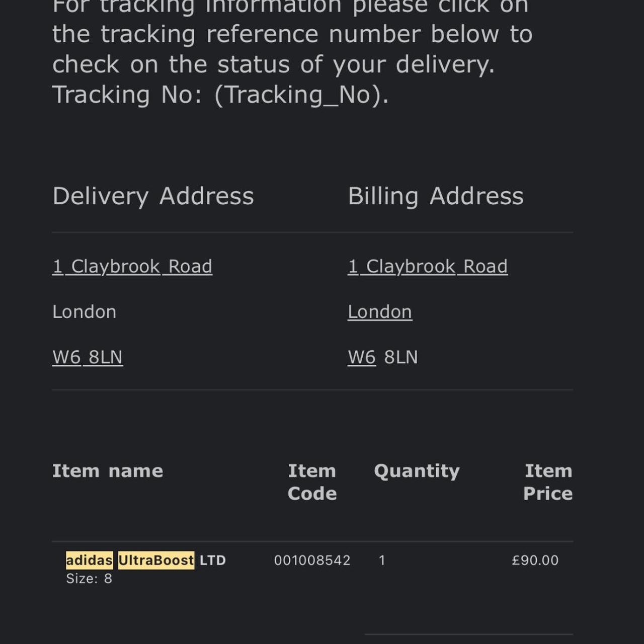
Task: Open the billing address 1 Claybrook Road link
Action: click(x=428, y=267)
